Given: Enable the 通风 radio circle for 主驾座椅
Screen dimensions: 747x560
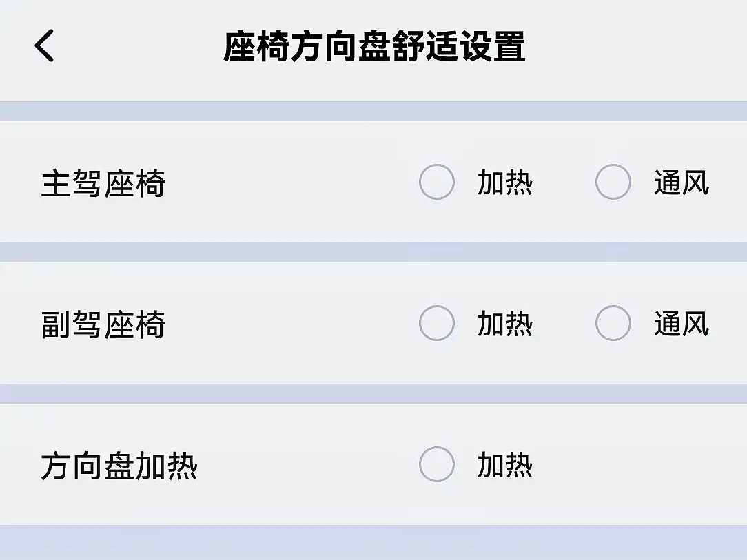Looking at the screenshot, I should click(x=613, y=183).
